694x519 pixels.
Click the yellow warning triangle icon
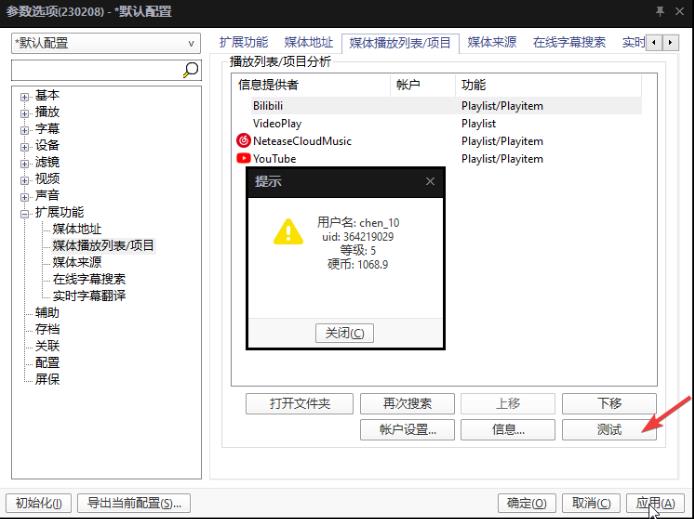pos(288,232)
